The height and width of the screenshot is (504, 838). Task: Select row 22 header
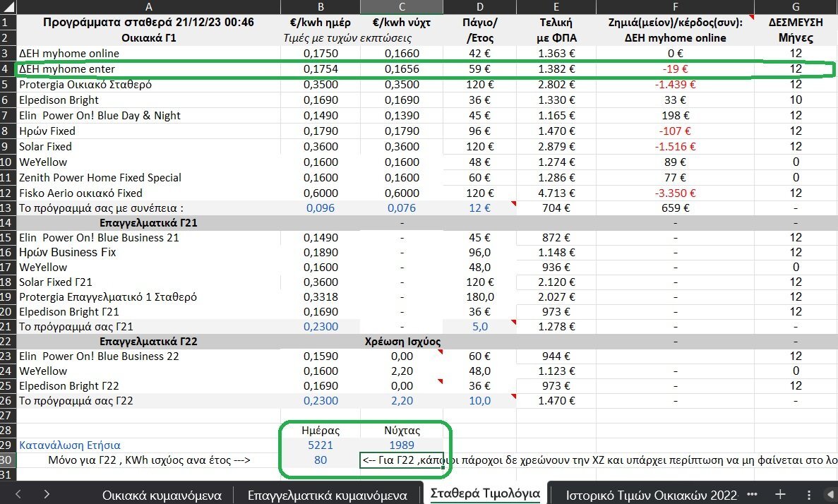tap(8, 342)
